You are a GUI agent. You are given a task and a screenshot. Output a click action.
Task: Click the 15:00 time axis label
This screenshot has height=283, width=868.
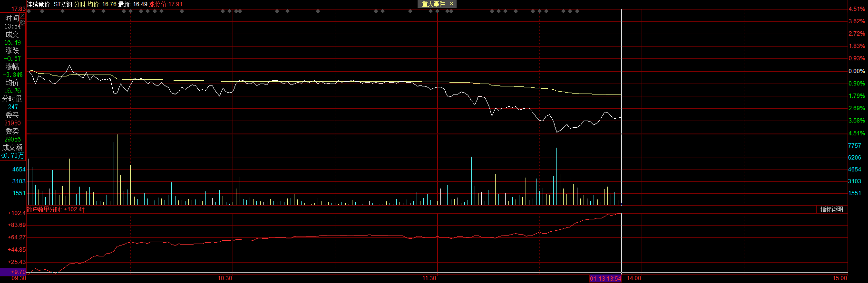pyautogui.click(x=839, y=278)
